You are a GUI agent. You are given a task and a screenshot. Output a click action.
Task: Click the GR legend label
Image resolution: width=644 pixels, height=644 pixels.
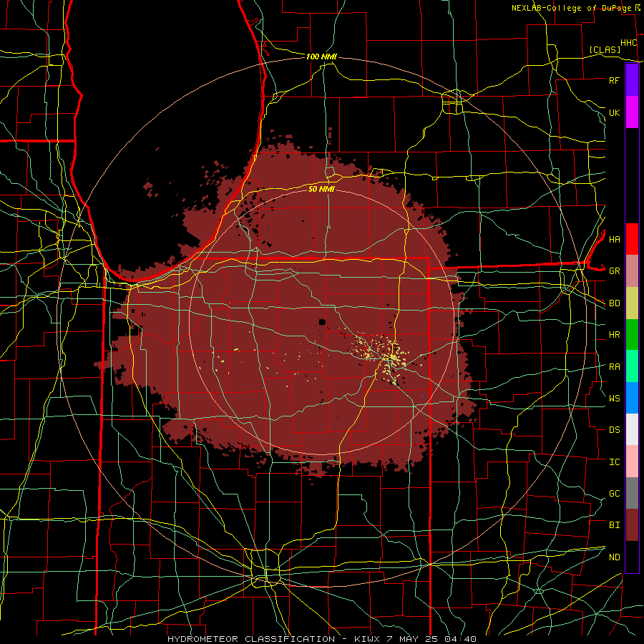click(x=614, y=271)
